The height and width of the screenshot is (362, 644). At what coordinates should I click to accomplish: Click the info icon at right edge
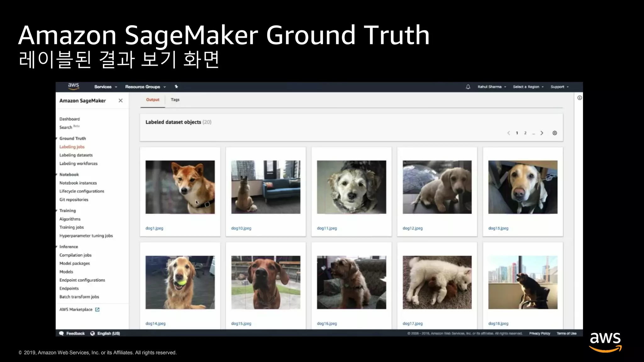tap(580, 98)
